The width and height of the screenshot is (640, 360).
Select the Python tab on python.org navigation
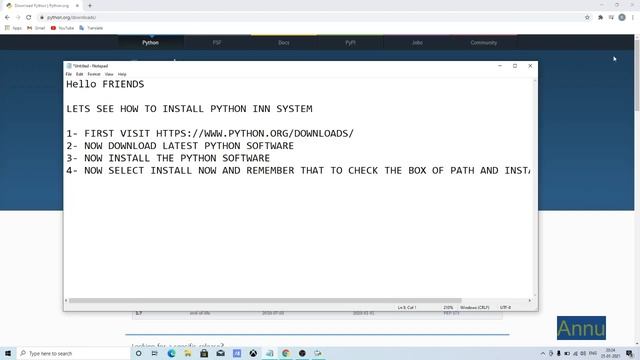[151, 42]
